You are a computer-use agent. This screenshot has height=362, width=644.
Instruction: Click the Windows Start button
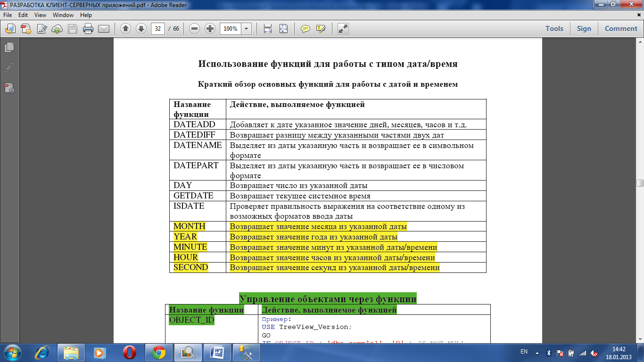pyautogui.click(x=13, y=353)
